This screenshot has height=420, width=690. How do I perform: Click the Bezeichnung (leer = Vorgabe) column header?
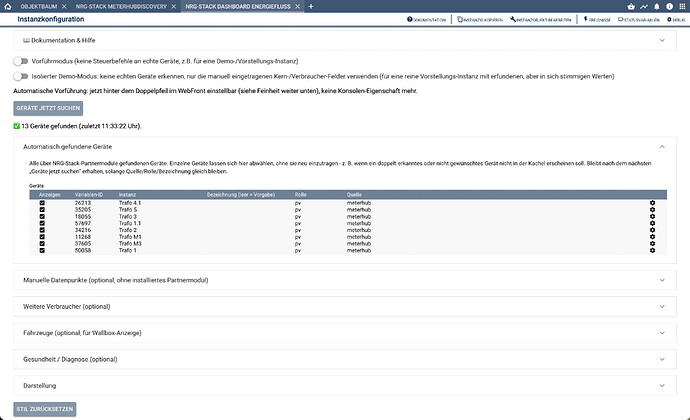pyautogui.click(x=241, y=195)
